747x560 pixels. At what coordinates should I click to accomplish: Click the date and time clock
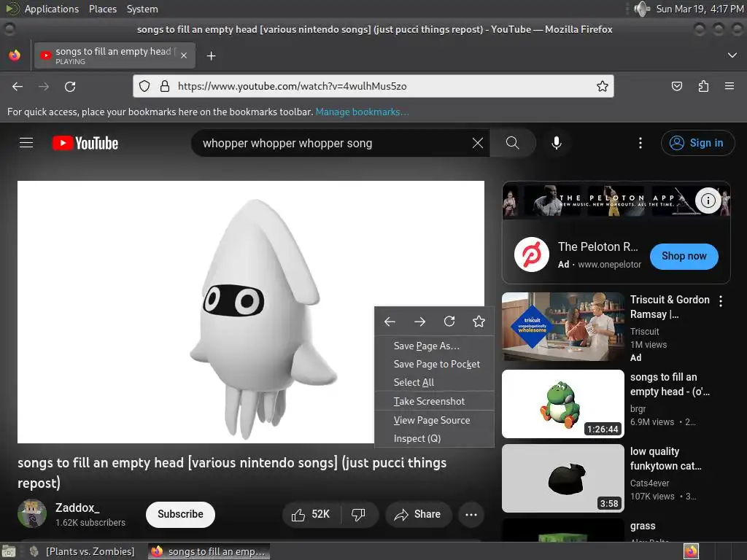pyautogui.click(x=700, y=9)
